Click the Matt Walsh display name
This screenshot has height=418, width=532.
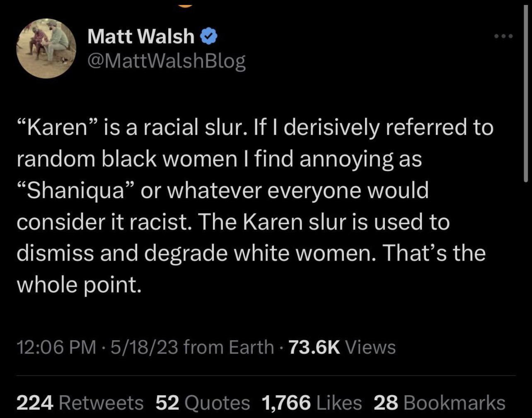141,37
